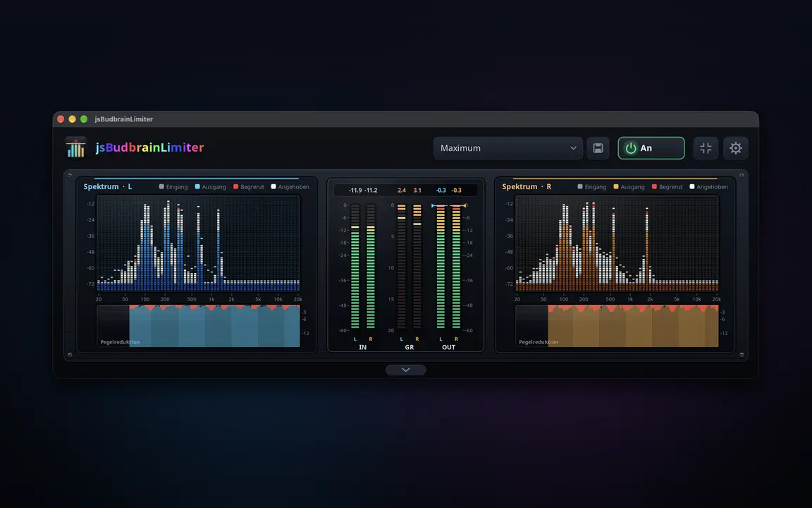Click the 'OUT' meter label
Viewport: 812px width, 508px height.
tap(448, 347)
